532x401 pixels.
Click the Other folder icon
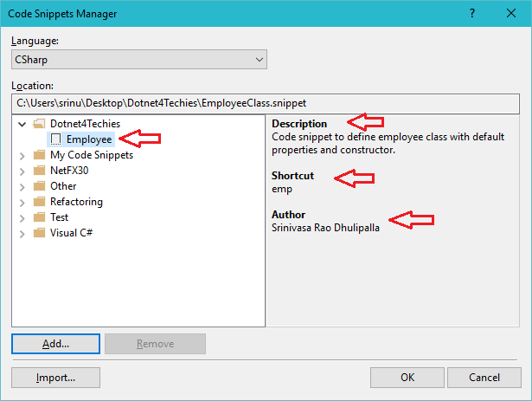[39, 186]
